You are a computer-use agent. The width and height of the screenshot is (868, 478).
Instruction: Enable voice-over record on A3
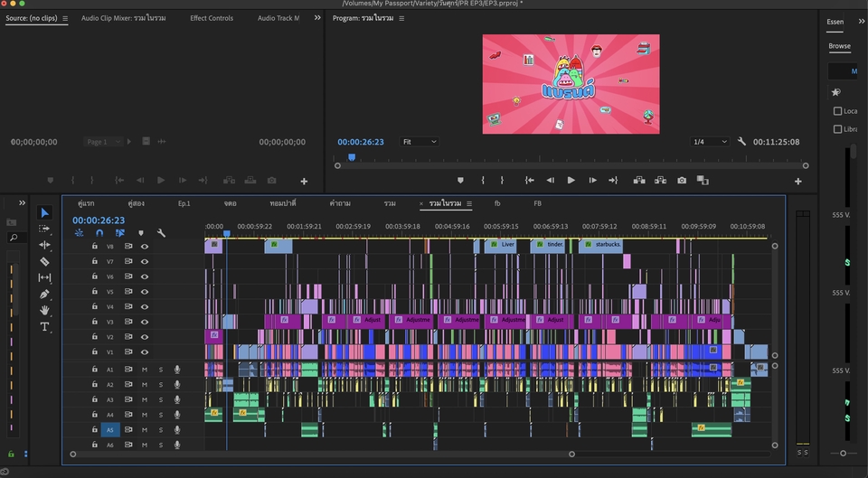(177, 399)
